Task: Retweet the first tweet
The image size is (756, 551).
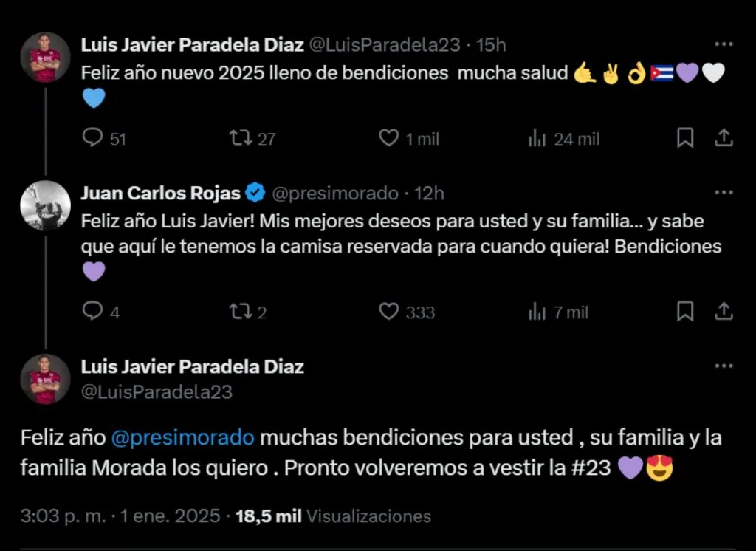Action: 239,137
